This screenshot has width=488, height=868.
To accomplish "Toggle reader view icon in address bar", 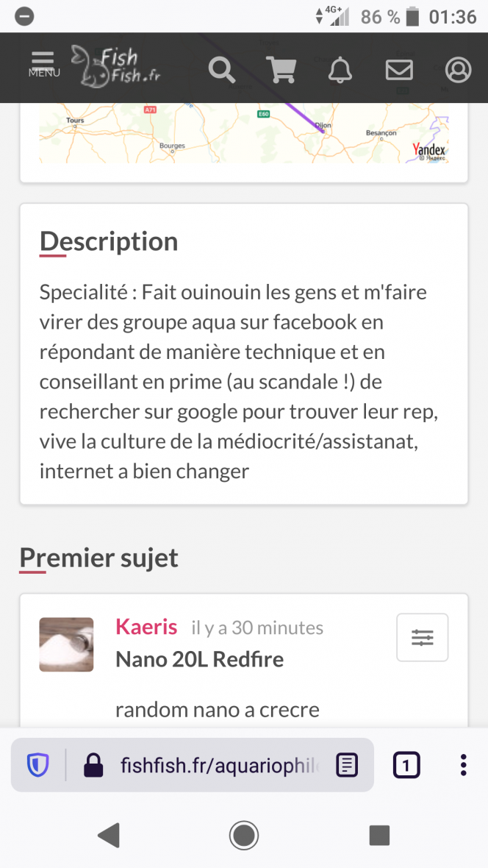I will point(347,765).
